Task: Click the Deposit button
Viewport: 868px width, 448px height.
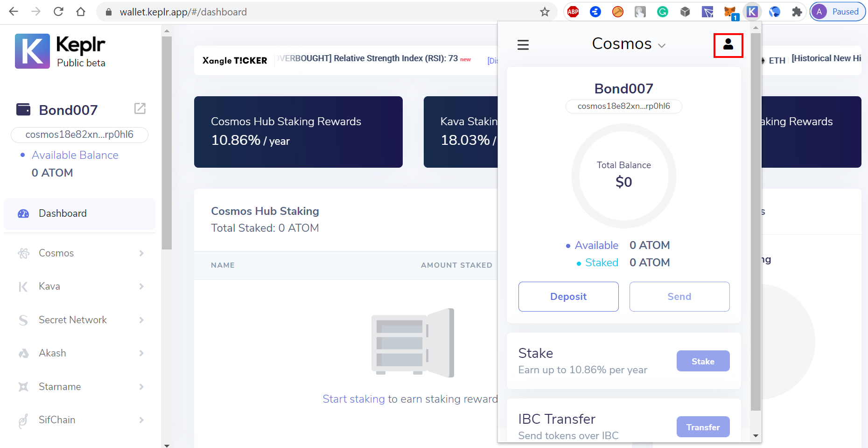Action: coord(568,297)
